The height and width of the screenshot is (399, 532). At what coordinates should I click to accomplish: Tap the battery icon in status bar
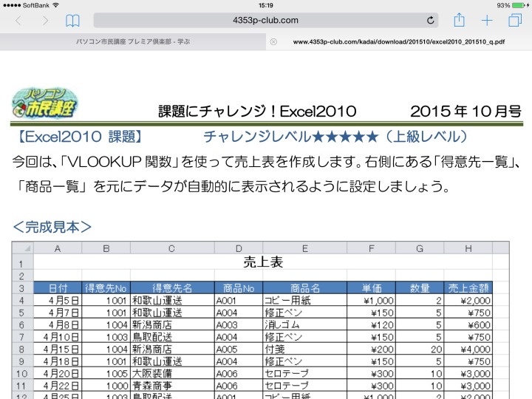(x=518, y=5)
